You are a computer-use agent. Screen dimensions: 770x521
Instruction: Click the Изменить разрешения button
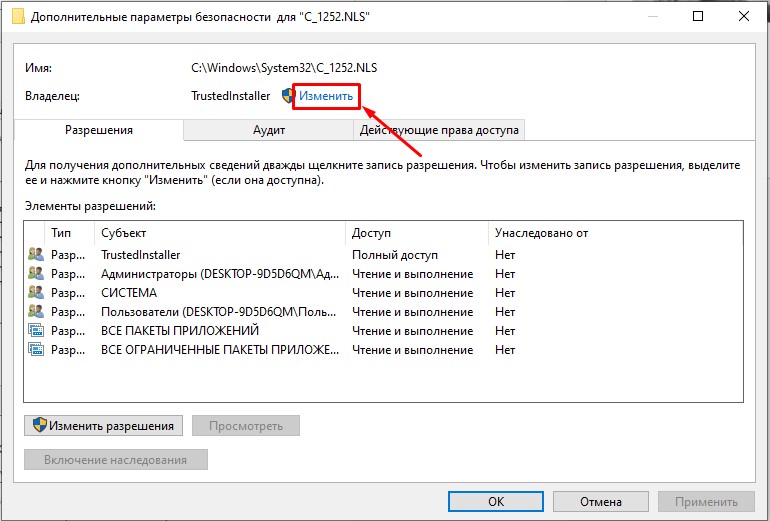pos(104,426)
